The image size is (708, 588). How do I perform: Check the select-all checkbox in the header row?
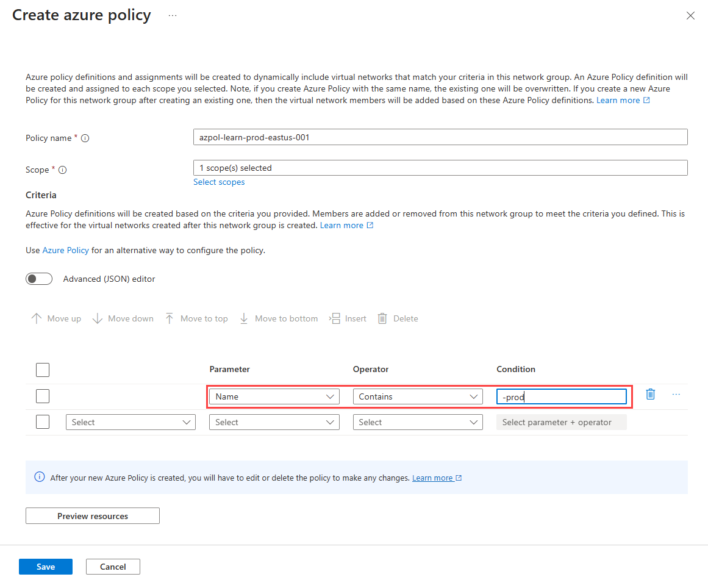(43, 370)
